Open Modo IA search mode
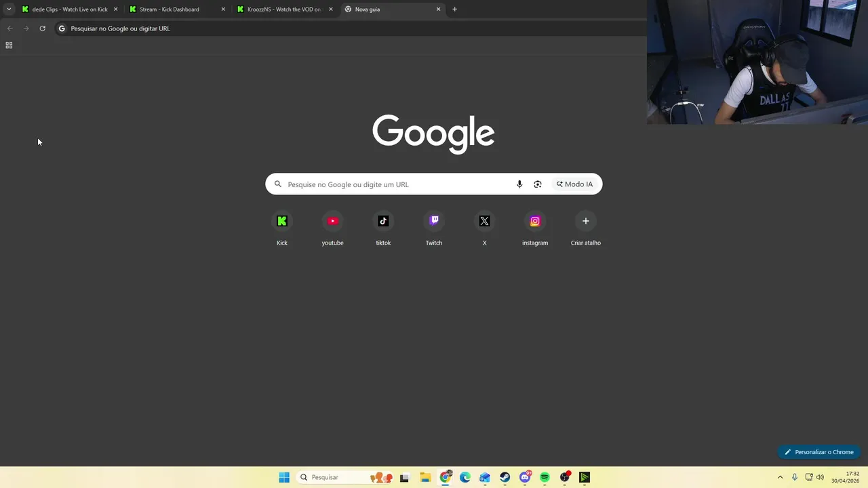 [x=574, y=184]
